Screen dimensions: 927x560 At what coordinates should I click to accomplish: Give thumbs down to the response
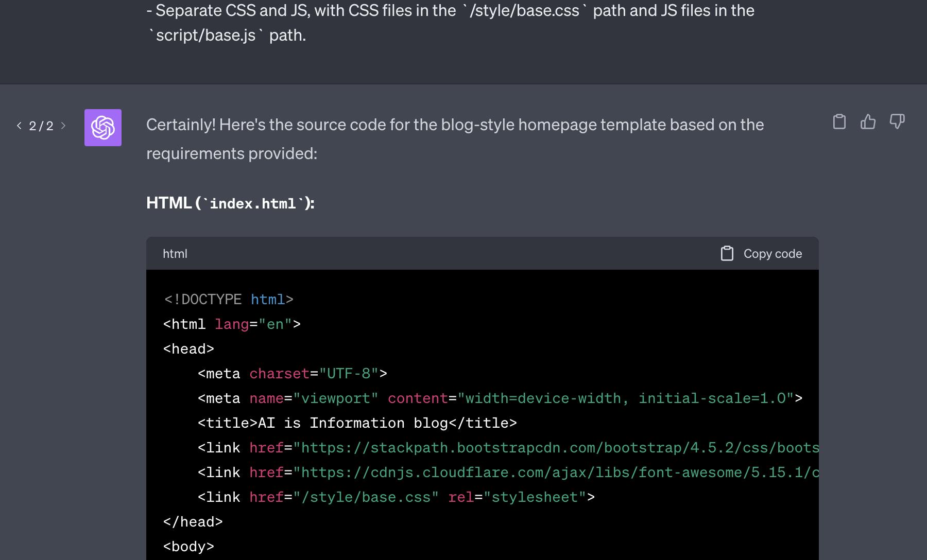[897, 121]
